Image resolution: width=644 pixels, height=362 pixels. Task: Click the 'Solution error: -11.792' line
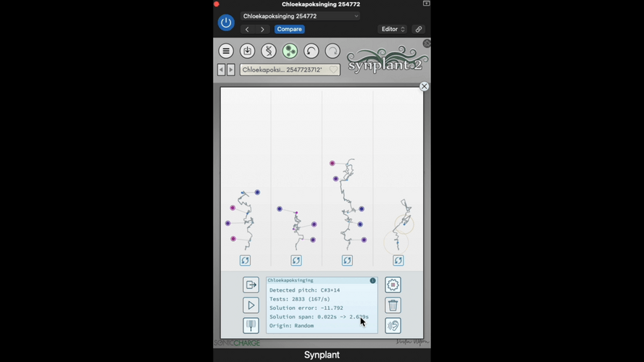click(306, 308)
